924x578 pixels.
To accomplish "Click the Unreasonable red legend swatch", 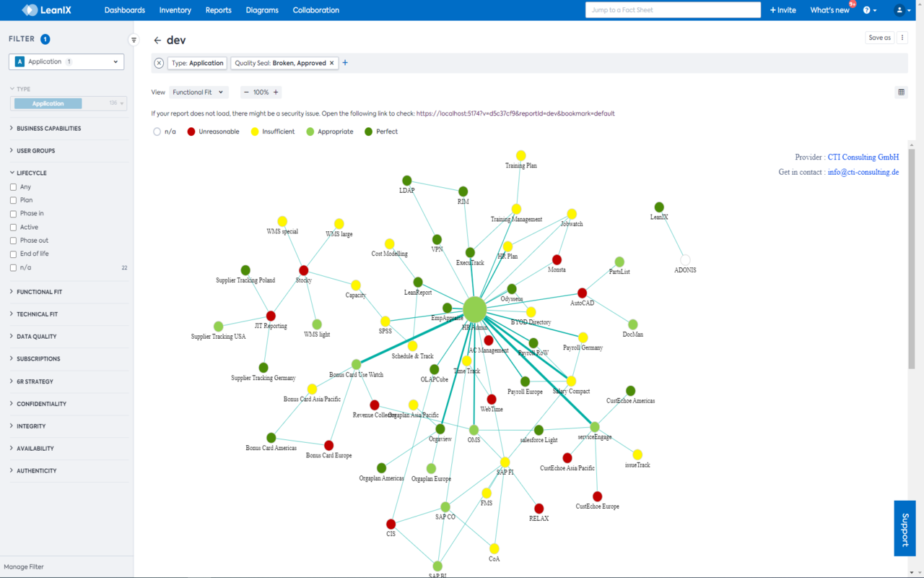I will point(191,131).
